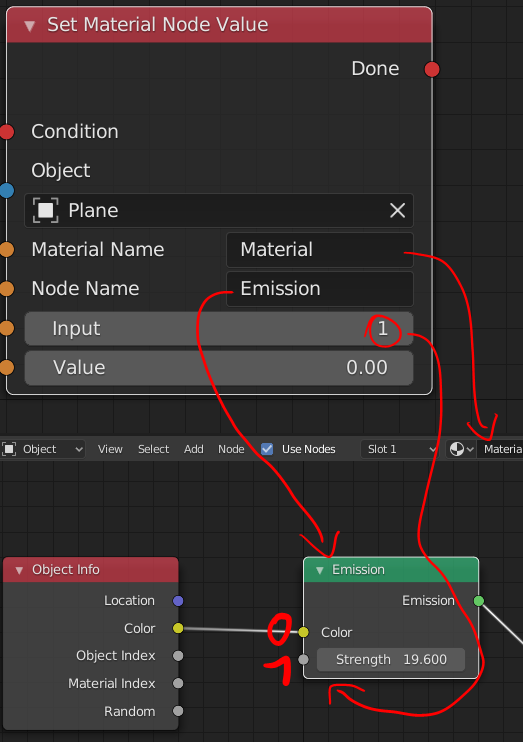Click the Node Name label
This screenshot has width=523, height=742.
click(85, 289)
